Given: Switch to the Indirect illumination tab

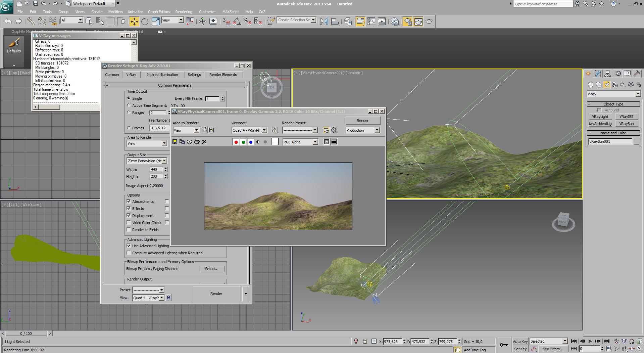Looking at the screenshot, I should (x=162, y=75).
